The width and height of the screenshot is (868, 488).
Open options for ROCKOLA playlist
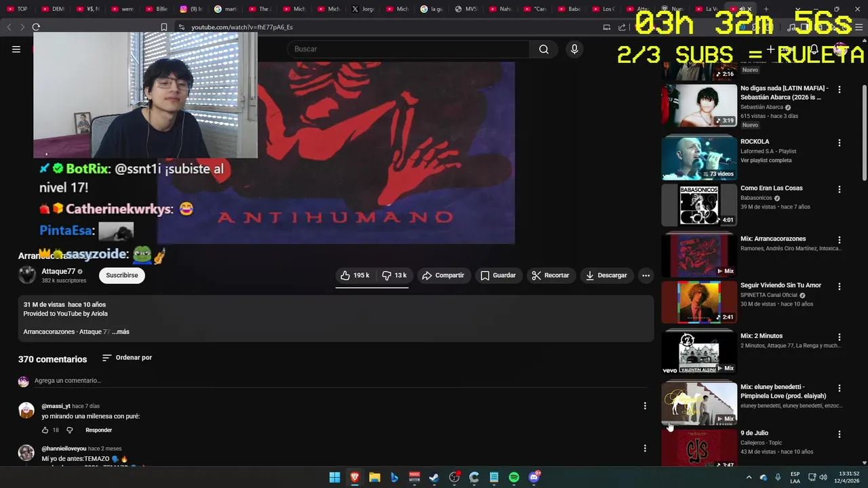tap(840, 143)
